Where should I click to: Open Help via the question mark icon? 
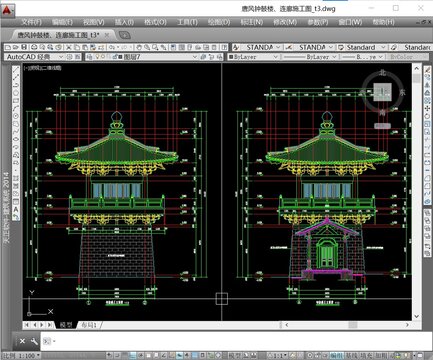click(x=224, y=47)
